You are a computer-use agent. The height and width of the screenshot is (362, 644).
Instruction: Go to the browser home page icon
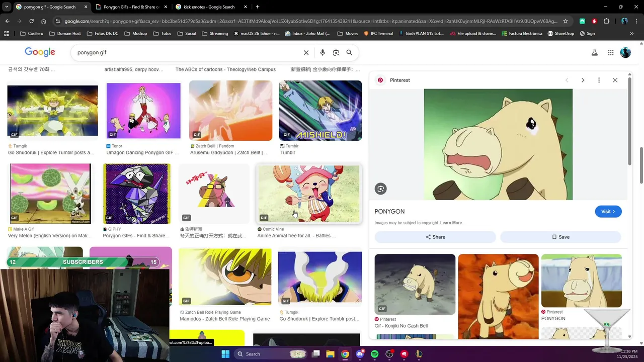(43, 21)
